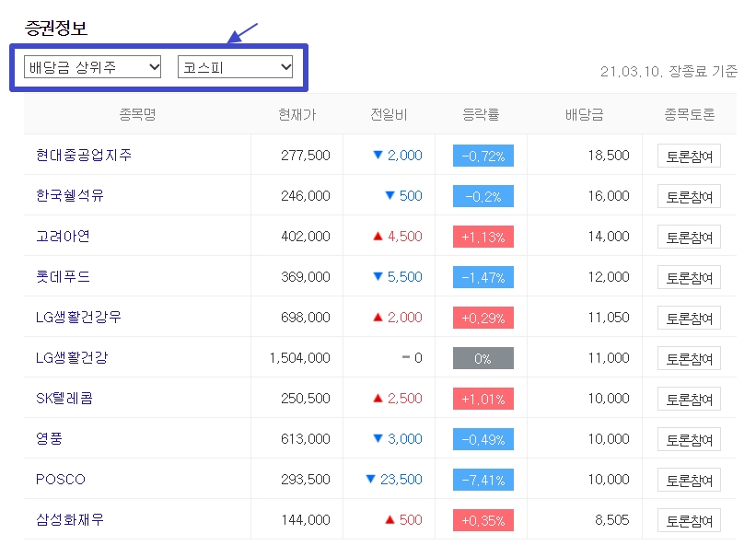Click the -7.41% change badge
Viewport: 756px width, 557px height.
click(x=483, y=480)
